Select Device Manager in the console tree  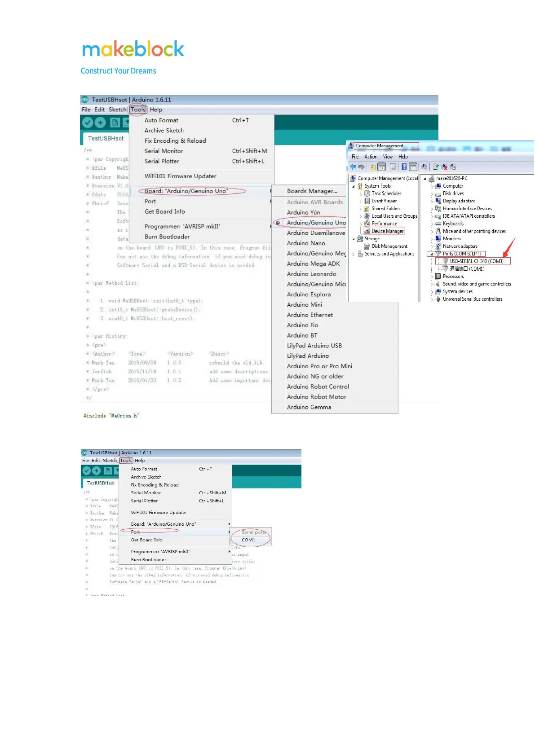point(388,231)
